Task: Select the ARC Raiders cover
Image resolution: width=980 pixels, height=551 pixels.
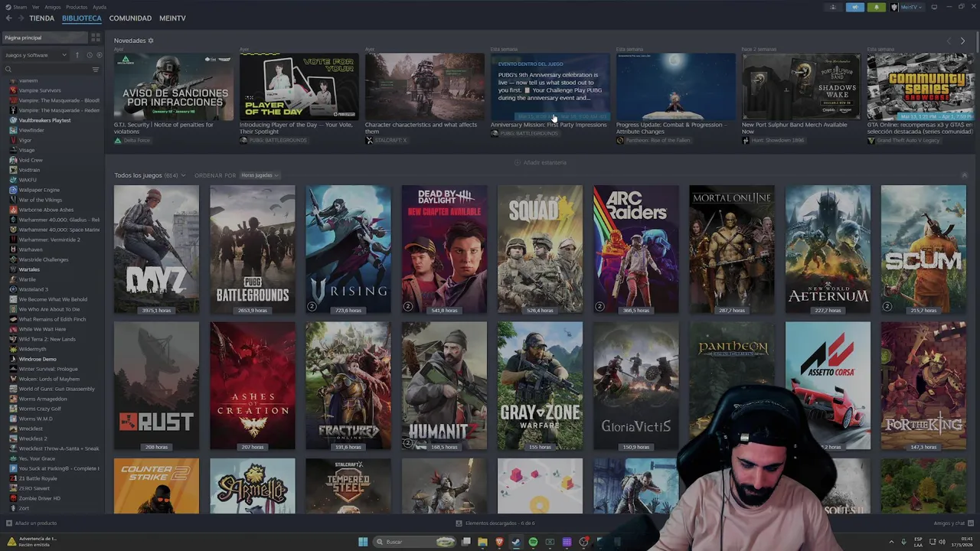Action: point(635,249)
